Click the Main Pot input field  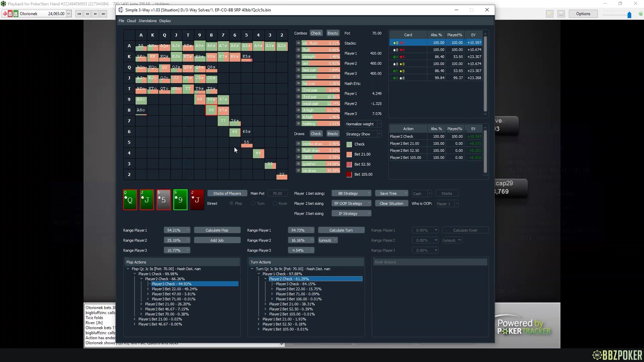pos(277,193)
